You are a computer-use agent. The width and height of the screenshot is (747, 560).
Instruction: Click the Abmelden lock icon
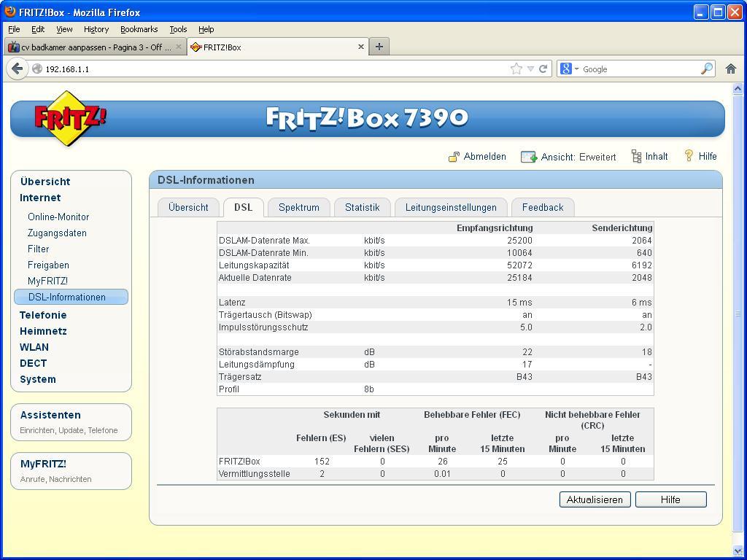(454, 157)
